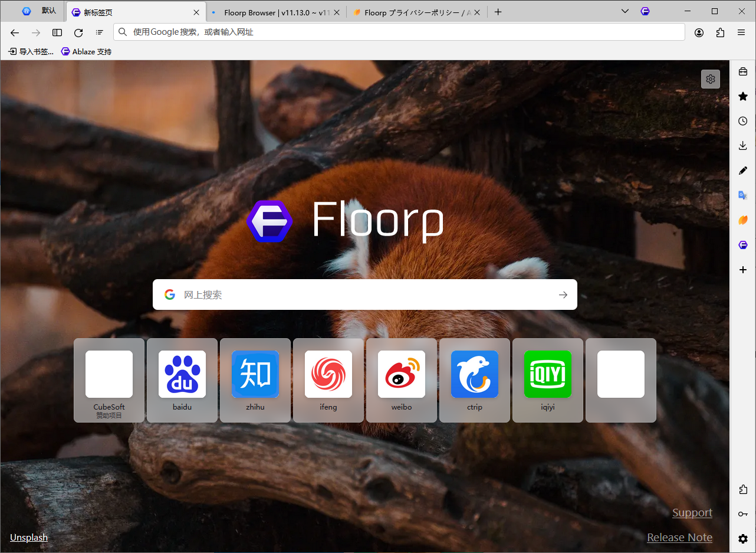Click the 网上搜索 search box

364,295
